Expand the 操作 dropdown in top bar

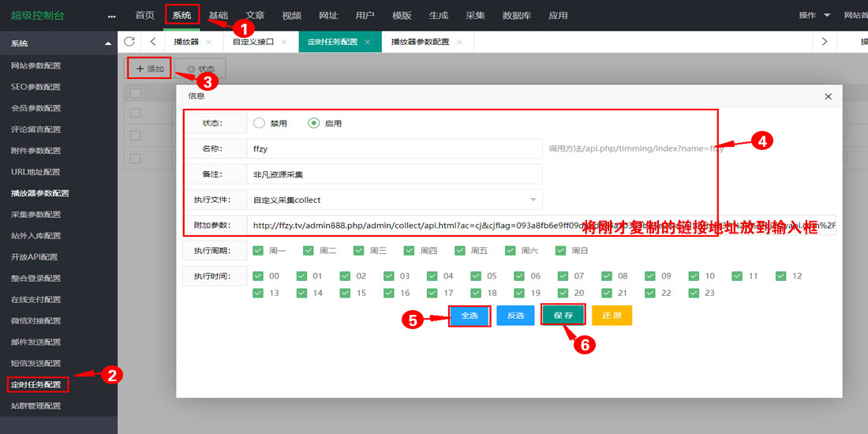point(814,15)
